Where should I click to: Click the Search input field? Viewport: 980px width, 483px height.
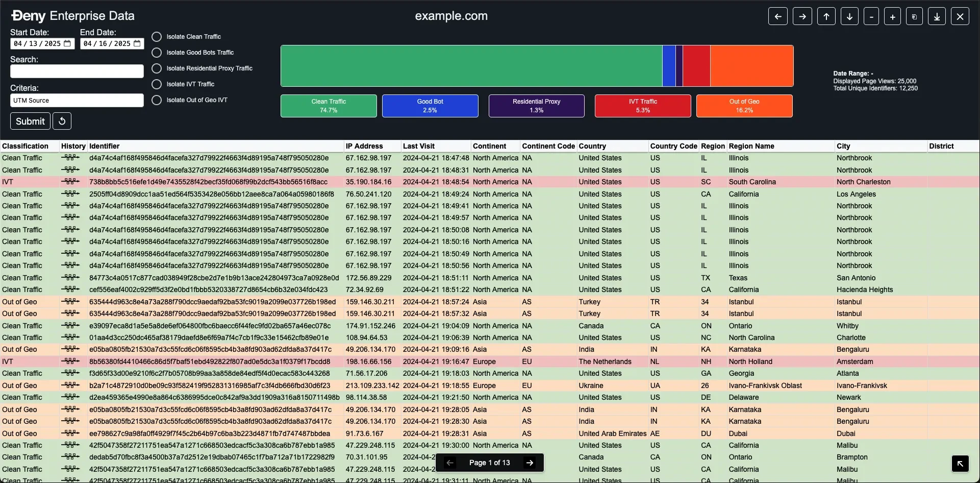(x=77, y=71)
